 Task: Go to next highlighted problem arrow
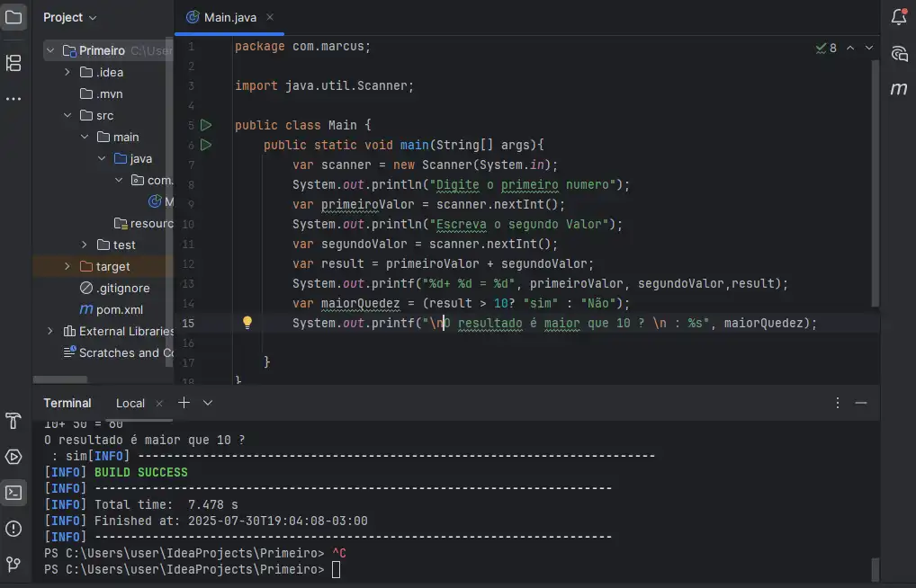coord(869,48)
